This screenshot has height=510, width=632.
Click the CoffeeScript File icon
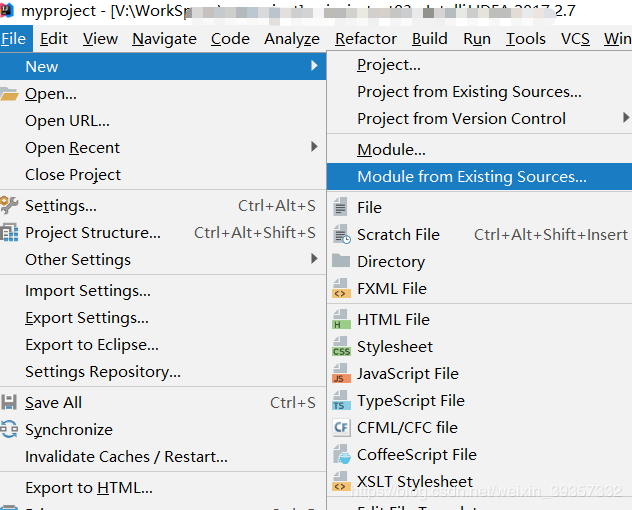click(x=340, y=455)
